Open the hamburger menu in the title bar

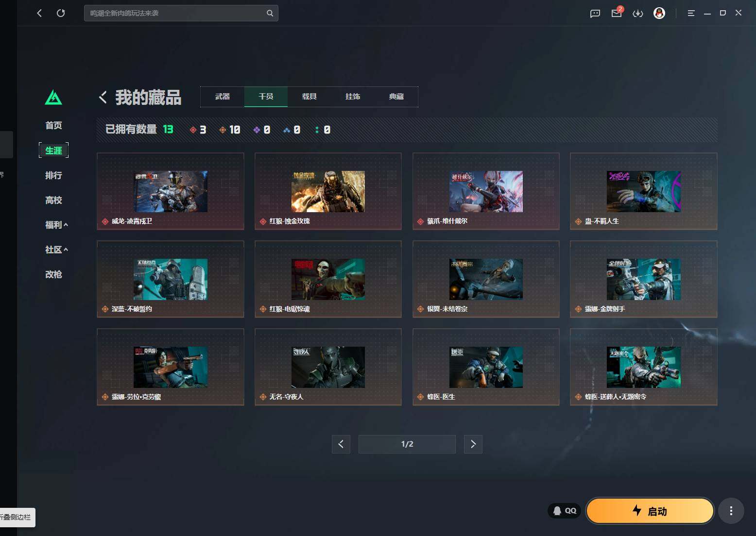(x=691, y=13)
